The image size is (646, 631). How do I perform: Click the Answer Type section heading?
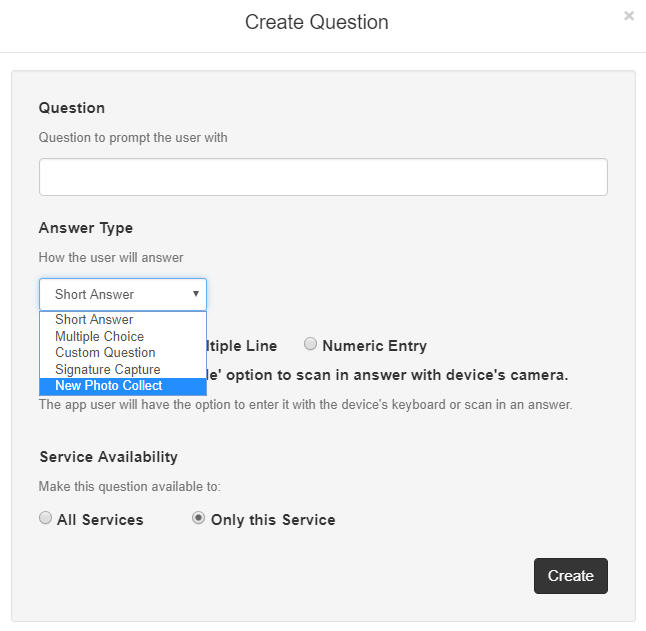point(86,228)
